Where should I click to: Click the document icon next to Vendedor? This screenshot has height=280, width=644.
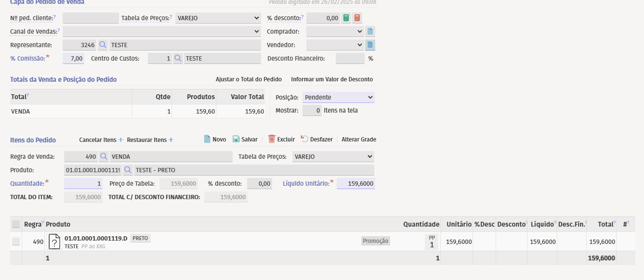(370, 45)
